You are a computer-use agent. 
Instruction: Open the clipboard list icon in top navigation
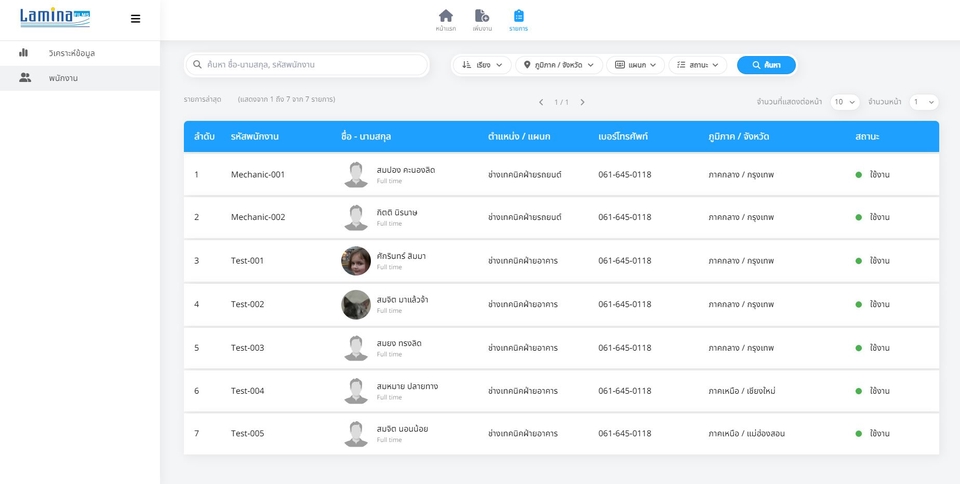(x=519, y=15)
